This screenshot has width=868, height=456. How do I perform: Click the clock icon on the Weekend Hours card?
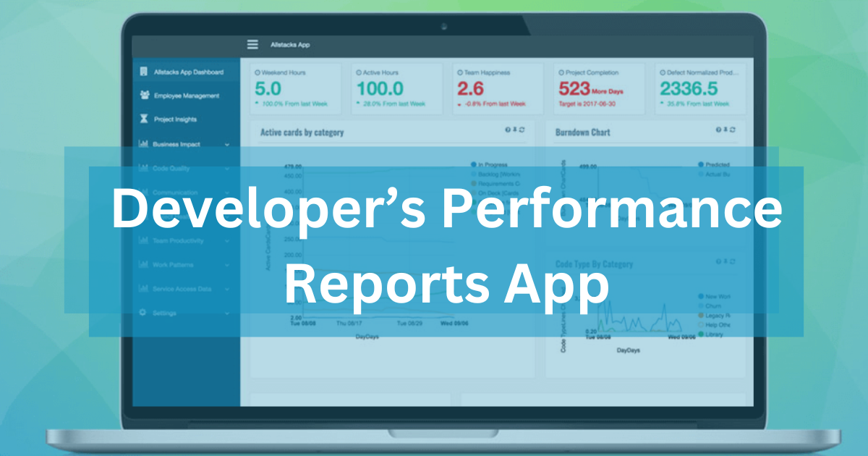(256, 72)
